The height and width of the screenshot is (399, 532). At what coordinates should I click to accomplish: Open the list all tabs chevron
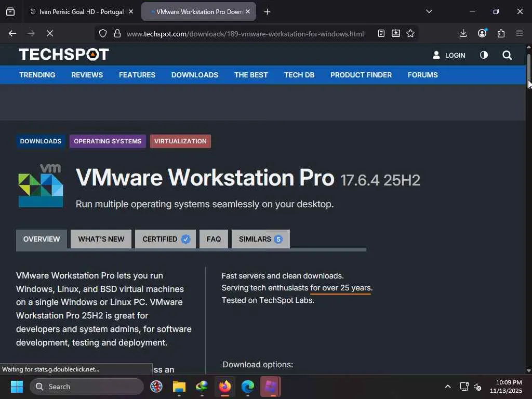click(429, 11)
